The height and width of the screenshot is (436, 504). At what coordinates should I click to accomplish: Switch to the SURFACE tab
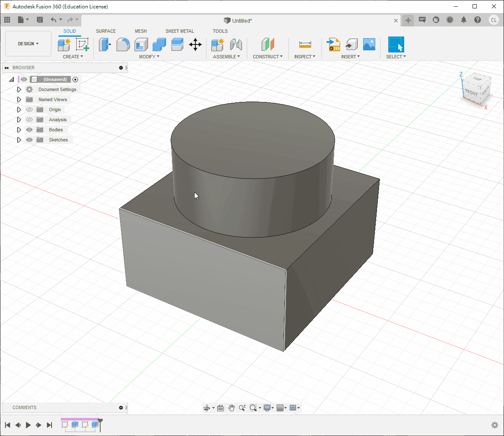[x=106, y=31]
